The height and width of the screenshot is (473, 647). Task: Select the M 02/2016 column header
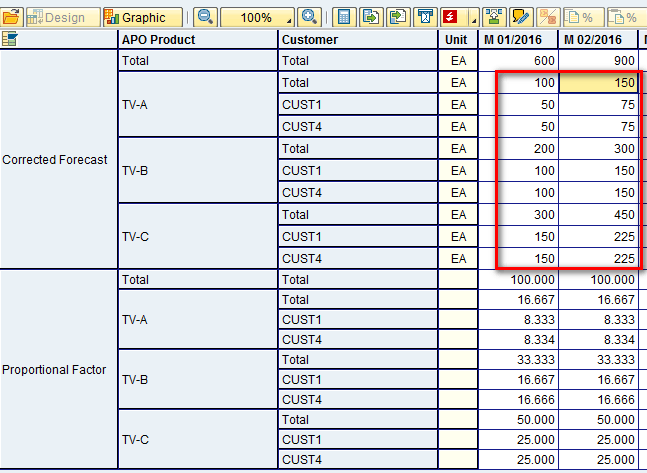click(x=598, y=40)
